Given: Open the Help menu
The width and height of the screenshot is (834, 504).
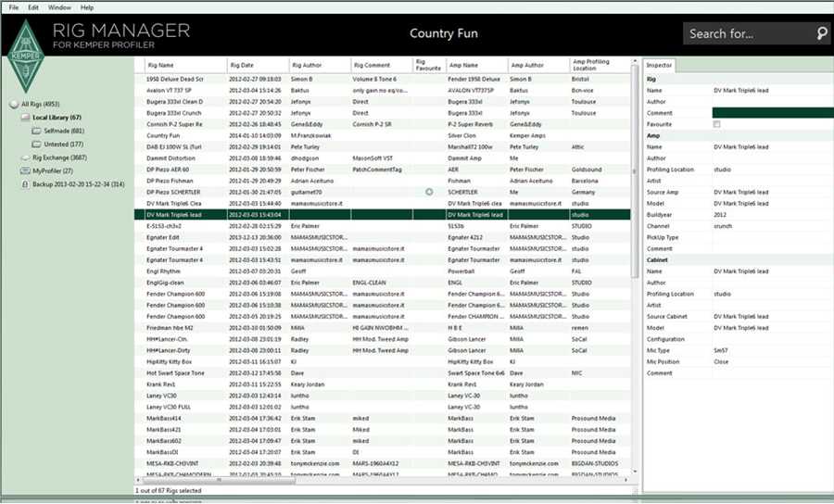Looking at the screenshot, I should click(87, 7).
